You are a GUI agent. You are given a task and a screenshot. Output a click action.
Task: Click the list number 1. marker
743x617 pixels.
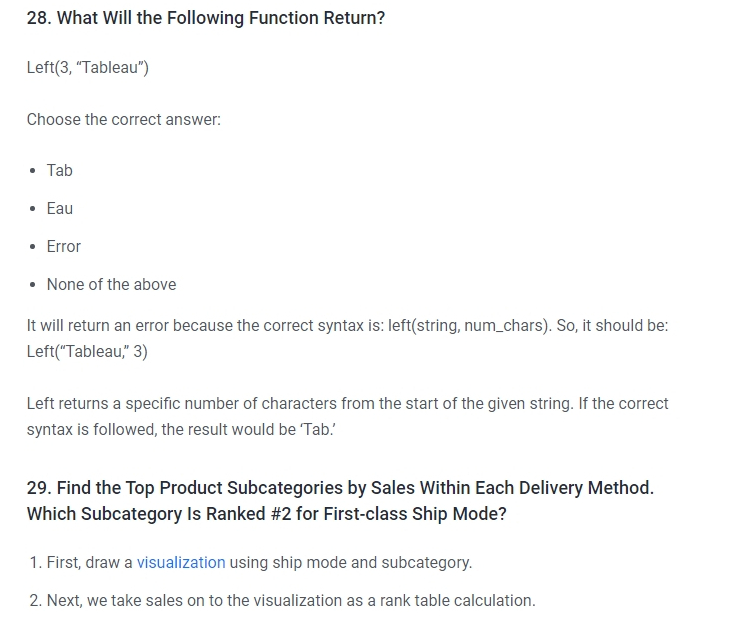pyautogui.click(x=36, y=563)
